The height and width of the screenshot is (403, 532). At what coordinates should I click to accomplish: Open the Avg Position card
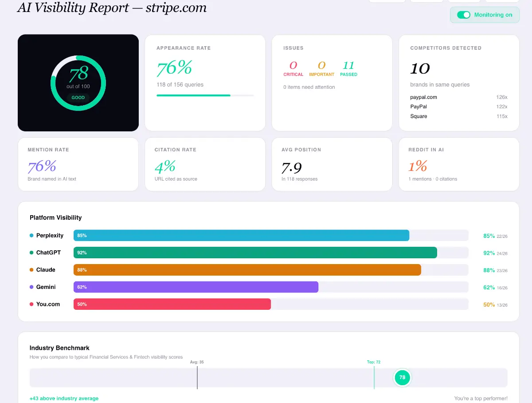(332, 164)
